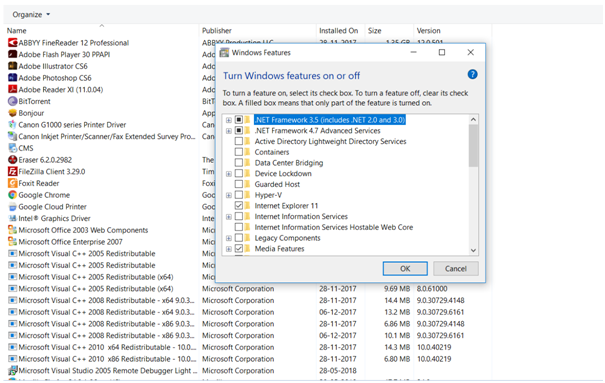Click the Eraser 6.2.0.2982 icon
The height and width of the screenshot is (383, 605).
pyautogui.click(x=13, y=159)
